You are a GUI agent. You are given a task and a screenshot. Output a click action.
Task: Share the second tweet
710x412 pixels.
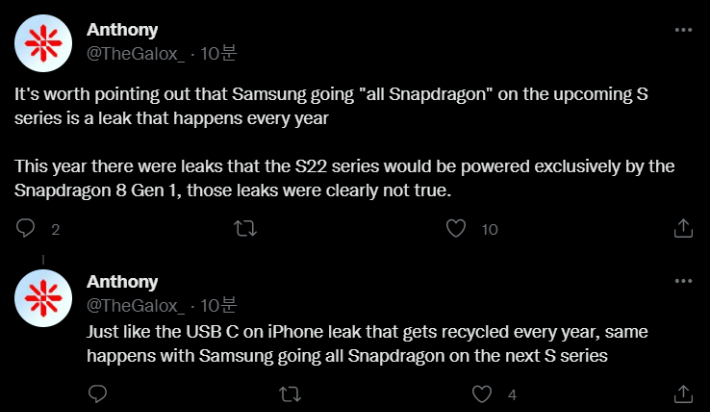click(683, 394)
